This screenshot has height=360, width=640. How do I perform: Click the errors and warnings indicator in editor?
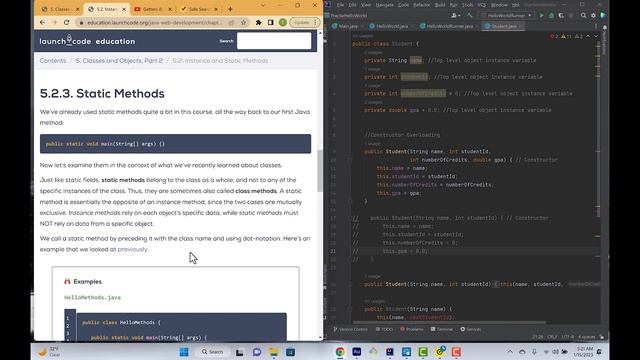[568, 36]
